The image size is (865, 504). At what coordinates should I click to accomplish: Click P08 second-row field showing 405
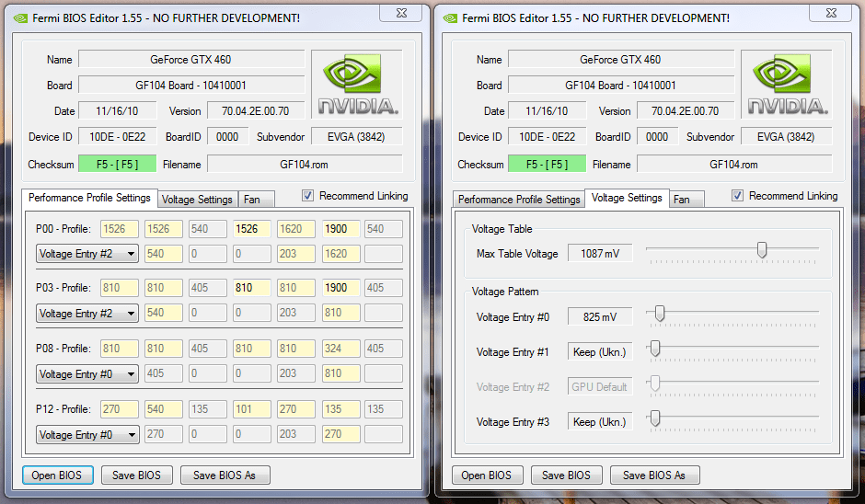[163, 373]
